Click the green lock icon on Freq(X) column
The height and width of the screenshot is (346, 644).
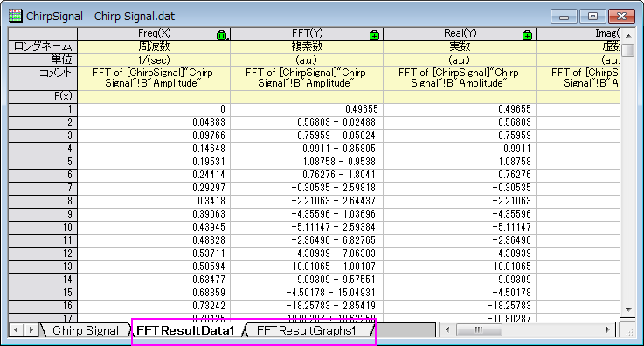[x=221, y=35]
